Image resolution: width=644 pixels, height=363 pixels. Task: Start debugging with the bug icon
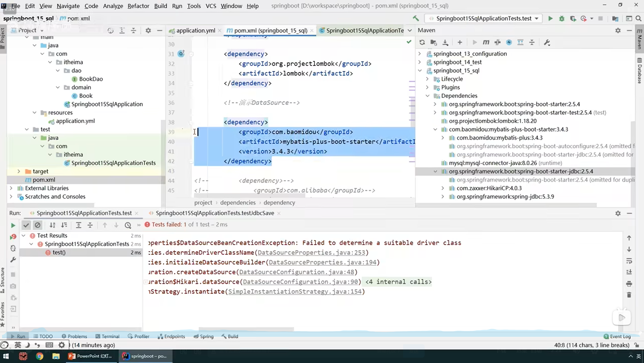point(562,18)
